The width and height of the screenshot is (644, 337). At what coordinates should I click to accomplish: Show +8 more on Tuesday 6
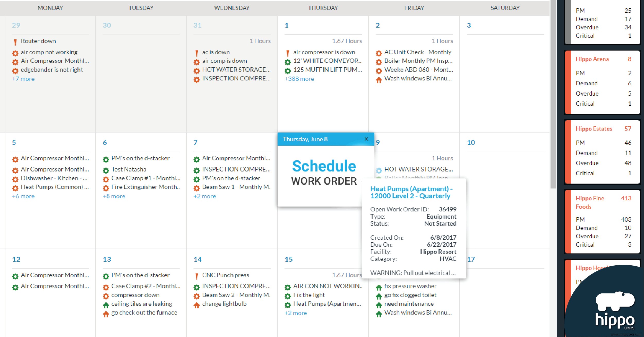coord(114,196)
